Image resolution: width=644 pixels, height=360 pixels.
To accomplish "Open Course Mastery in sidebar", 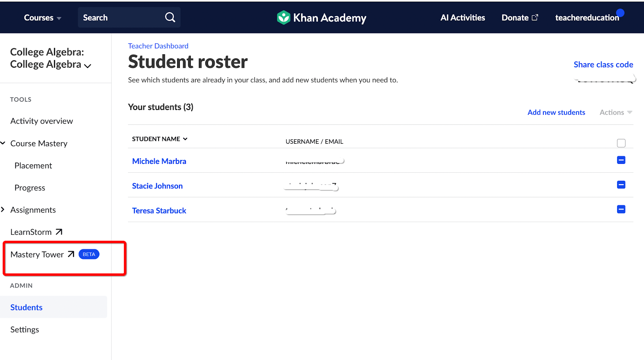I will click(x=39, y=143).
